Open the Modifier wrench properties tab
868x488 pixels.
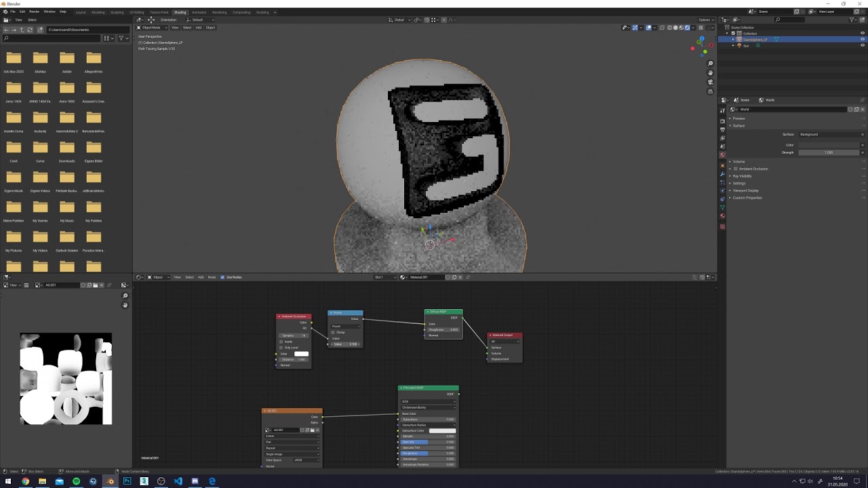(722, 175)
